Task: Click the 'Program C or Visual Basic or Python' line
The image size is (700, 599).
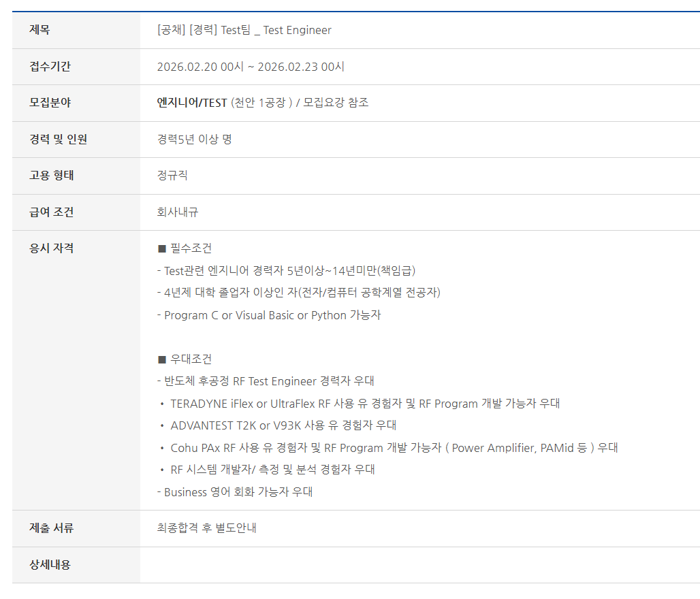Action: point(269,315)
